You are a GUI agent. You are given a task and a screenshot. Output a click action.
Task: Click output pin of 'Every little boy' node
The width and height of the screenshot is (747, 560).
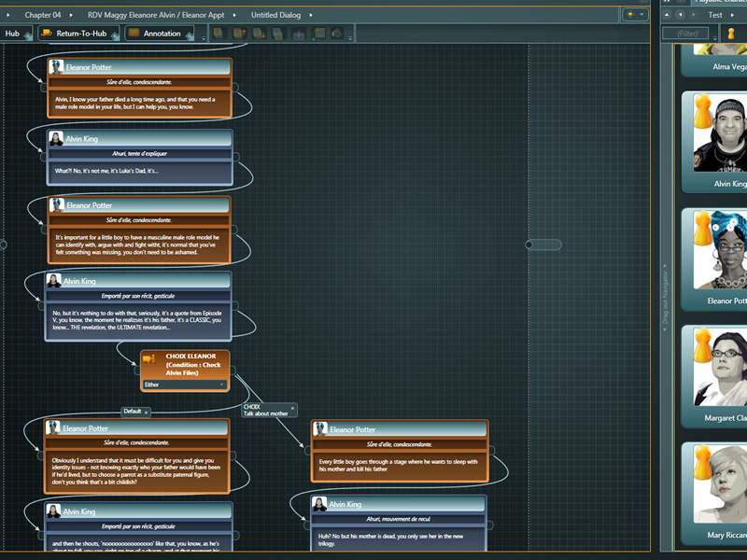(492, 451)
